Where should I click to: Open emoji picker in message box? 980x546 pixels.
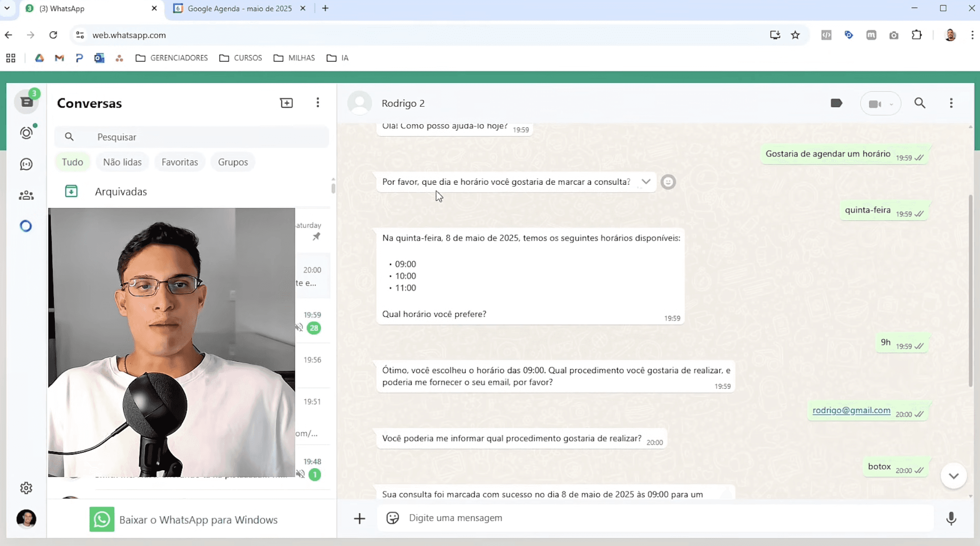pyautogui.click(x=392, y=518)
